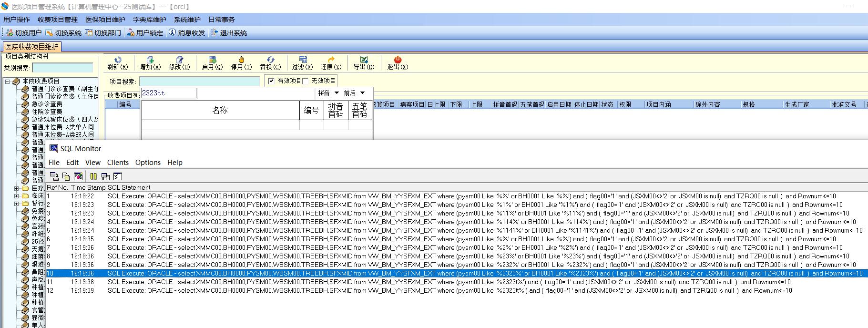Open the SQL Monitor Edit menu
Viewport: 868px width, 328px height.
click(72, 163)
